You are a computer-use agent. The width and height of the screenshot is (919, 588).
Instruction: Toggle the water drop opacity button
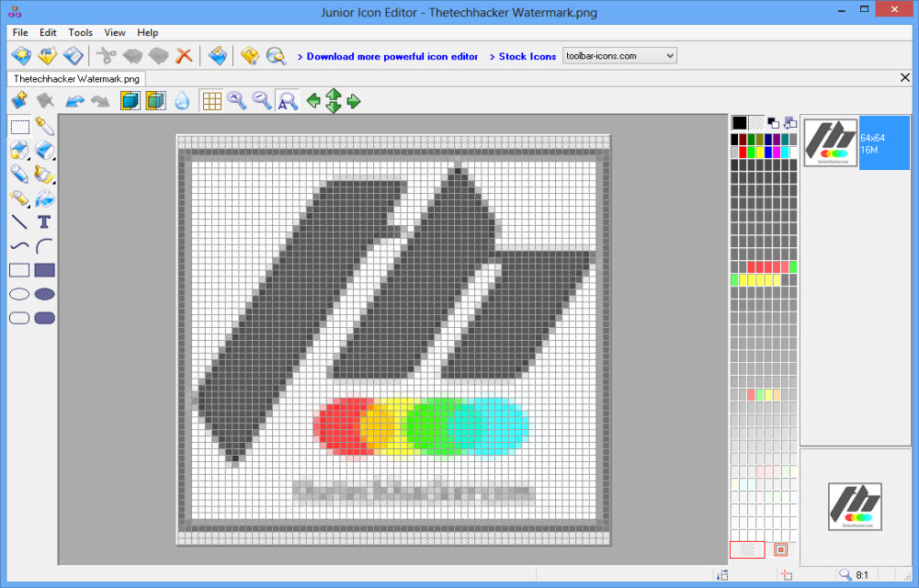[x=182, y=101]
